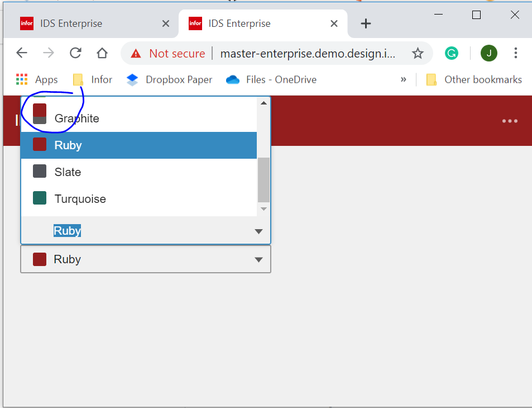This screenshot has width=532, height=408.
Task: Click the address bar URL
Action: point(308,53)
